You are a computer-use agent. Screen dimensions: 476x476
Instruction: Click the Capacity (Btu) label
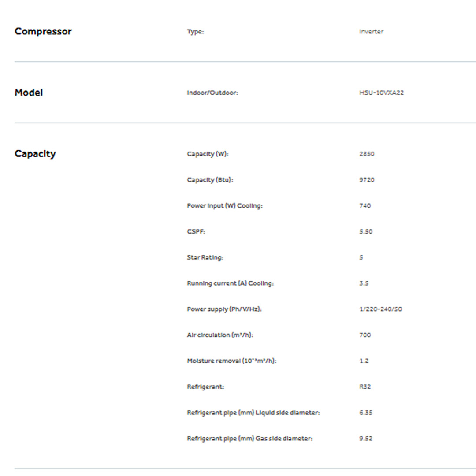pos(210,180)
